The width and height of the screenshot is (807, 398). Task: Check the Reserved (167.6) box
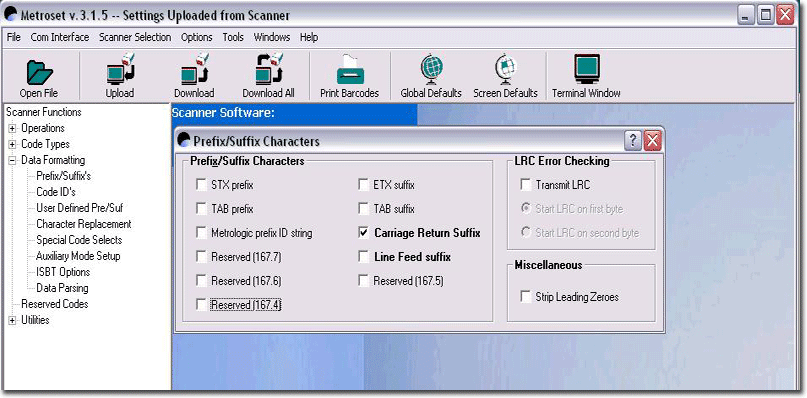point(201,281)
